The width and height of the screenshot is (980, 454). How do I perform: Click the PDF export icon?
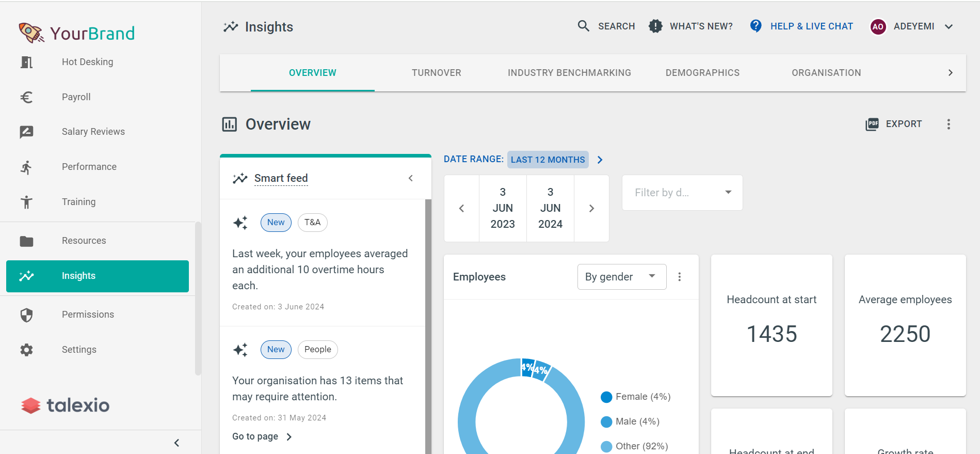point(872,124)
